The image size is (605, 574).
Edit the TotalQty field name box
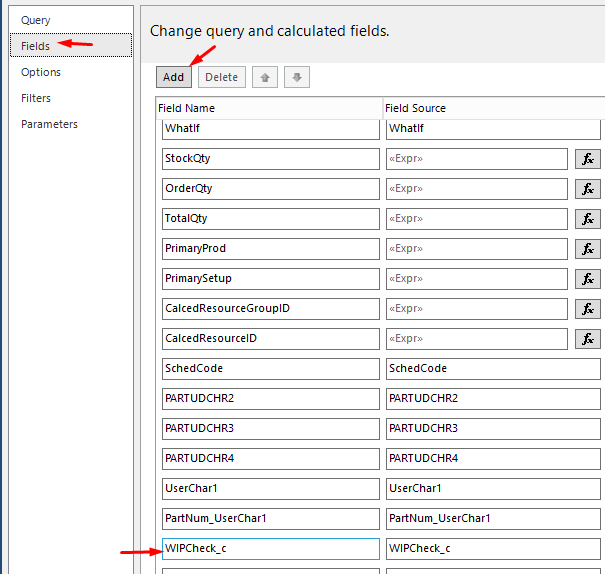point(271,219)
